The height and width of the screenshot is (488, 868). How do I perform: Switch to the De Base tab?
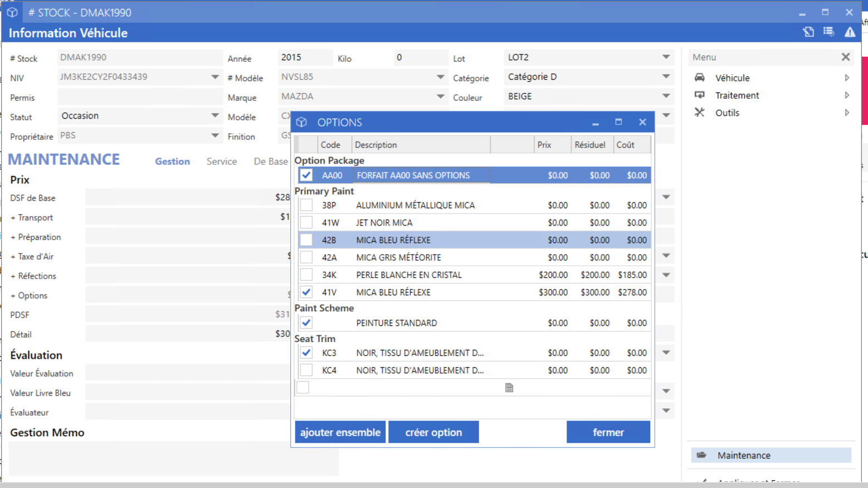(271, 161)
